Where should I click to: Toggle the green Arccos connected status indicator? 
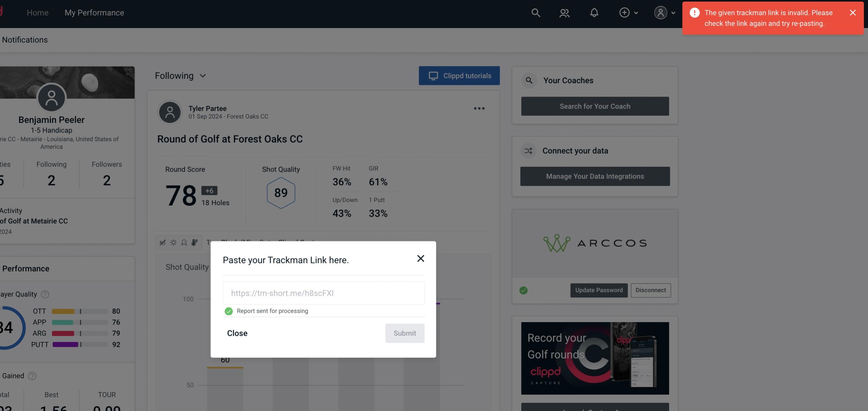(524, 290)
